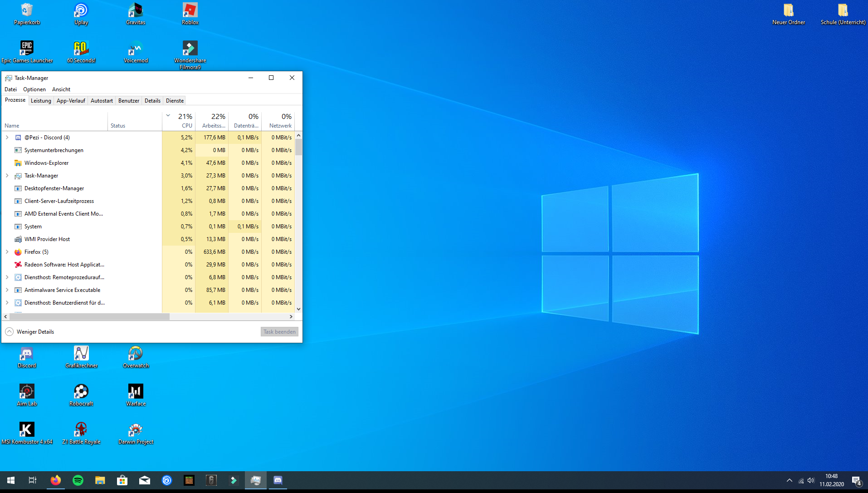Select the Wondershare Filmora9 desktop icon
This screenshot has height=493, width=868.
pyautogui.click(x=190, y=55)
